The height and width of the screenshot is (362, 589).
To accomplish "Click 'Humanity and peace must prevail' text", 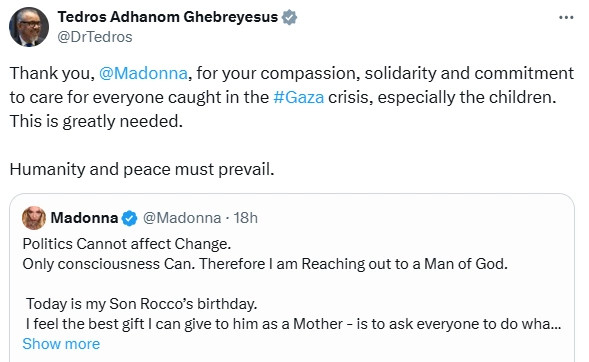I will [142, 169].
